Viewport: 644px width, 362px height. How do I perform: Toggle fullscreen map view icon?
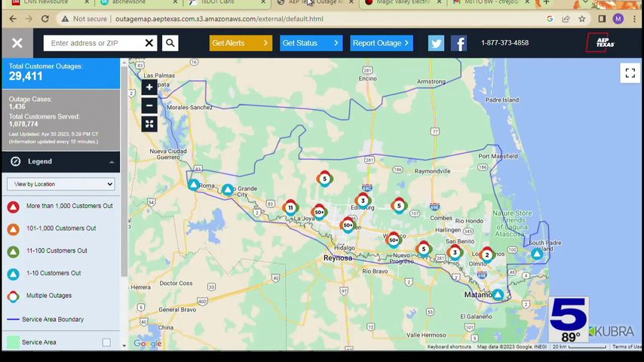tap(630, 72)
